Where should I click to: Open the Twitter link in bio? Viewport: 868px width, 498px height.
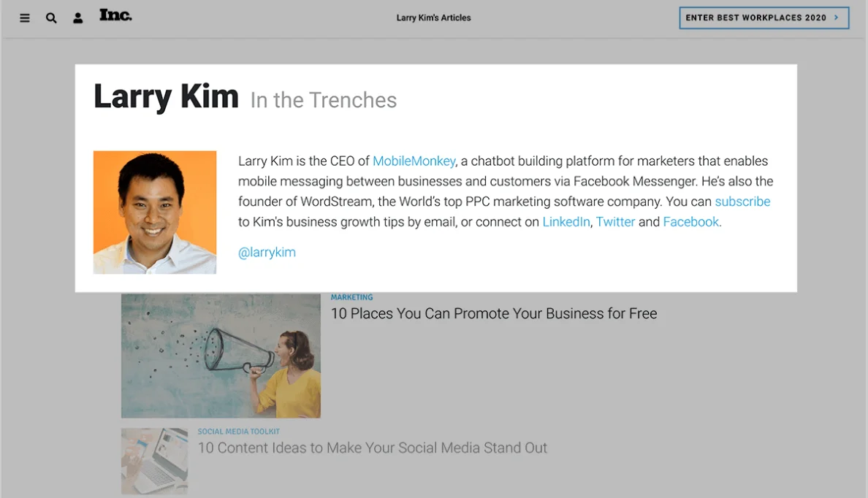[x=615, y=222]
